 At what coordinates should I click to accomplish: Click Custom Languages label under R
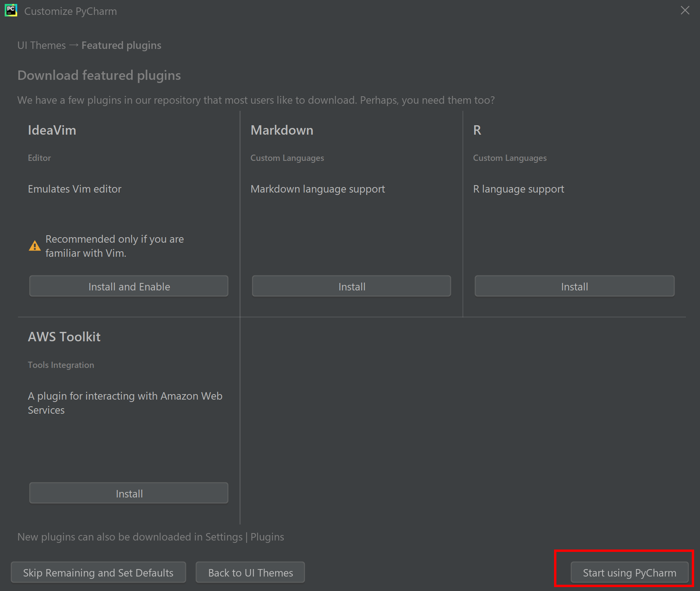click(x=510, y=158)
